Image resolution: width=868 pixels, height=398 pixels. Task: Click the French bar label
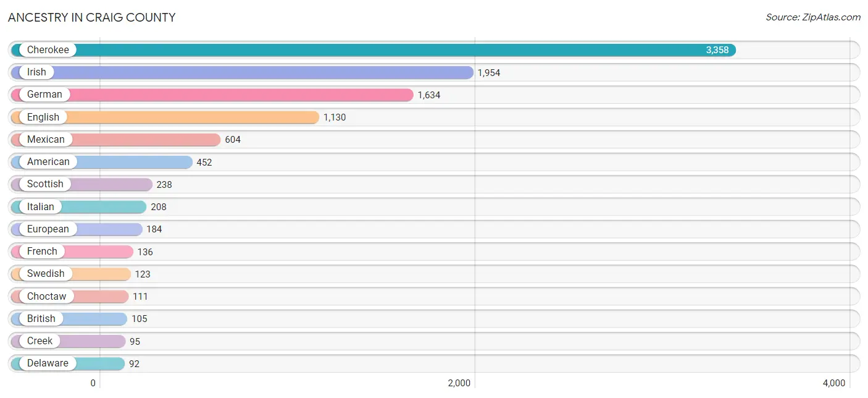pyautogui.click(x=42, y=251)
